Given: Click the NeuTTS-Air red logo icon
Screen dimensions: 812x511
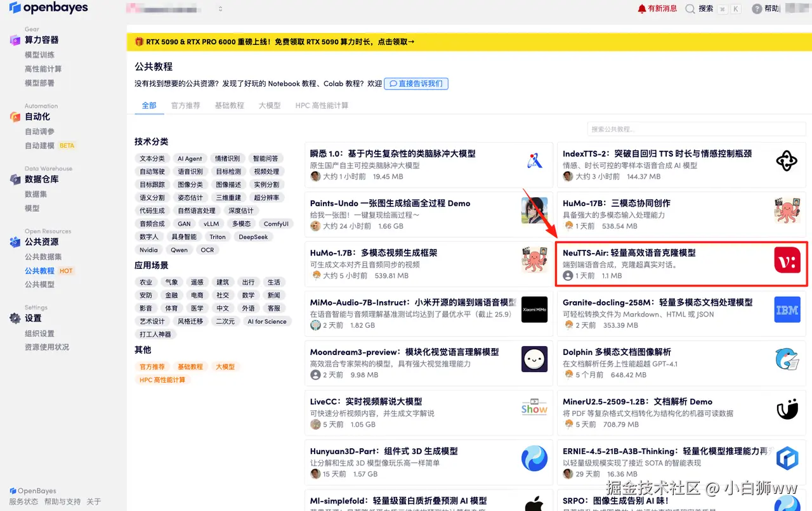Looking at the screenshot, I should click(x=787, y=261).
